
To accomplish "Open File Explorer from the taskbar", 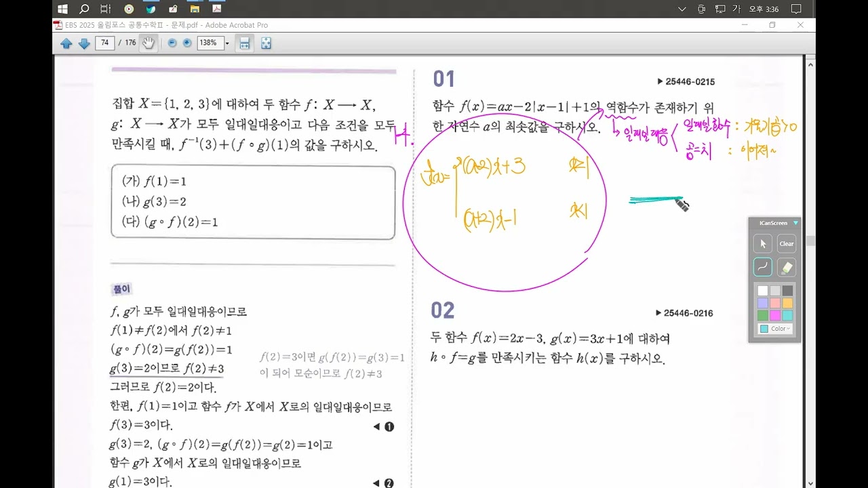I will point(195,9).
